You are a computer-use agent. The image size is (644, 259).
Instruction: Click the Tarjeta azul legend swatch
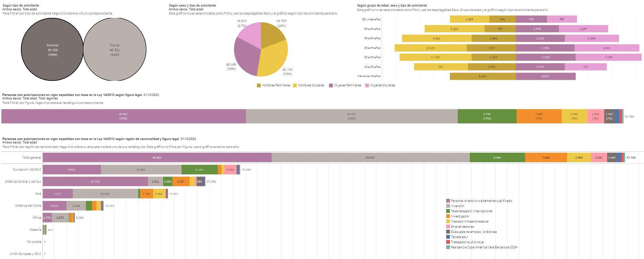(448, 237)
